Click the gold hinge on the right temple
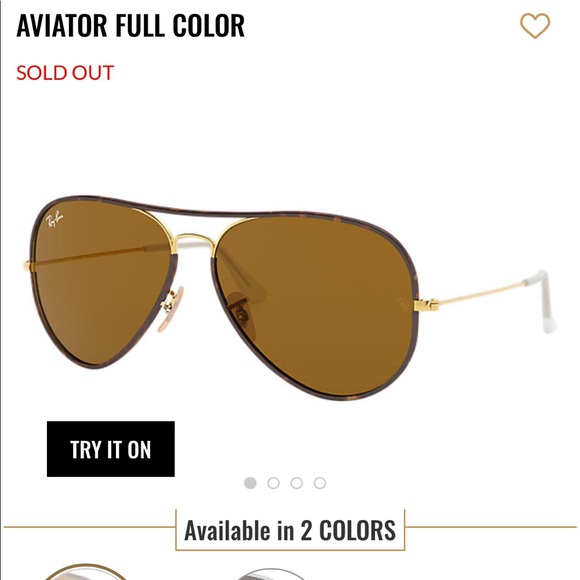580x580 pixels. tap(426, 305)
